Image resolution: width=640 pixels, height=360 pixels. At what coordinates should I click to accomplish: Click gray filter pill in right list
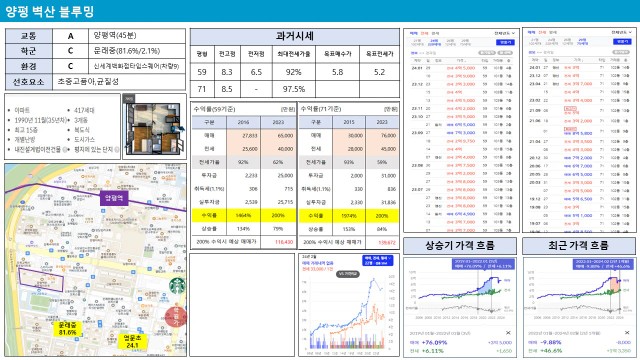tap(621, 52)
